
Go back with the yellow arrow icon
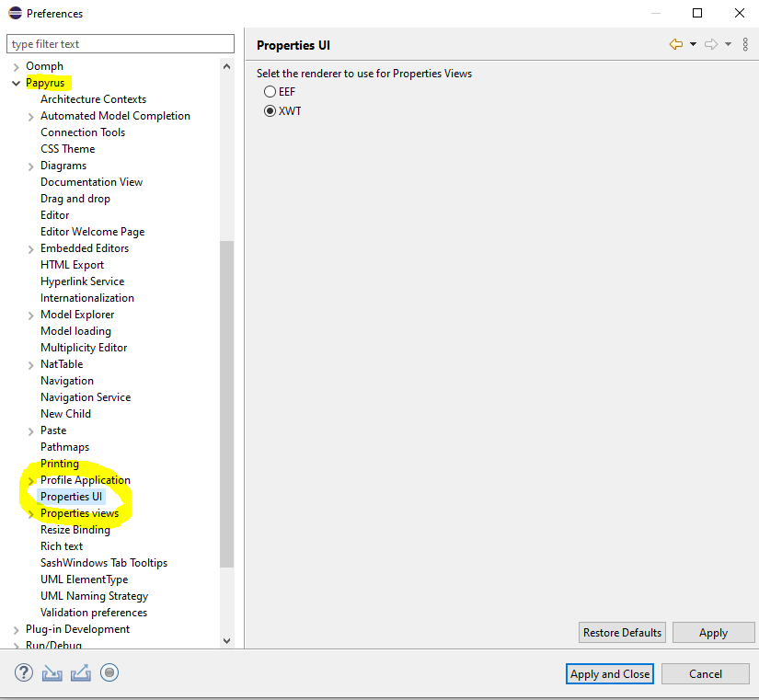click(676, 44)
